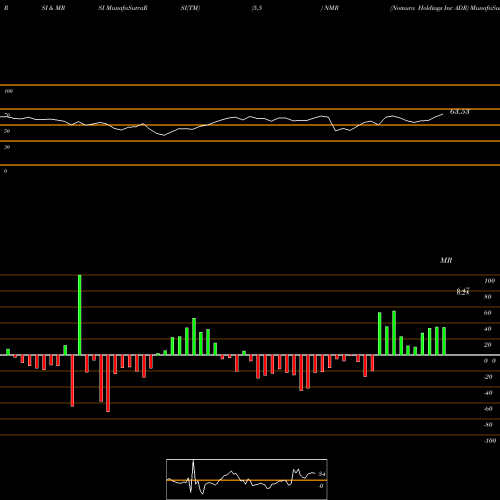Click the RSI axis label 70

pos(7,115)
